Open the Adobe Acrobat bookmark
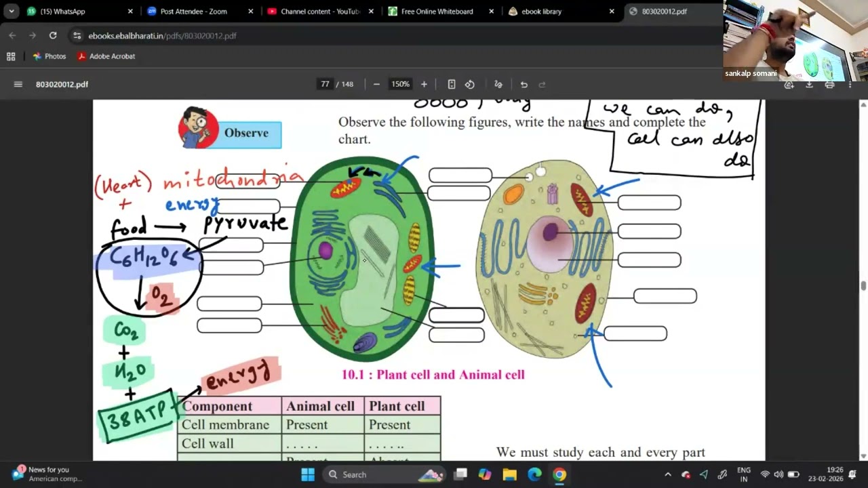Viewport: 868px width, 488px height. pyautogui.click(x=106, y=56)
